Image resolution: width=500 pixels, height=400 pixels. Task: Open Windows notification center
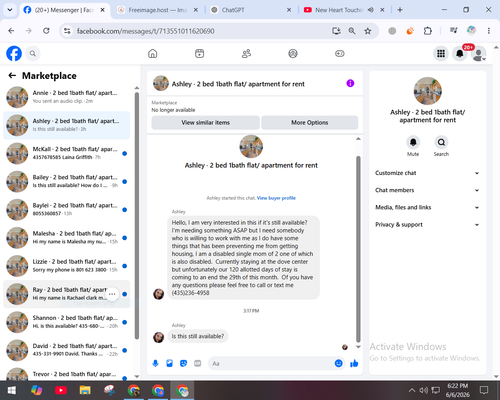tap(484, 390)
